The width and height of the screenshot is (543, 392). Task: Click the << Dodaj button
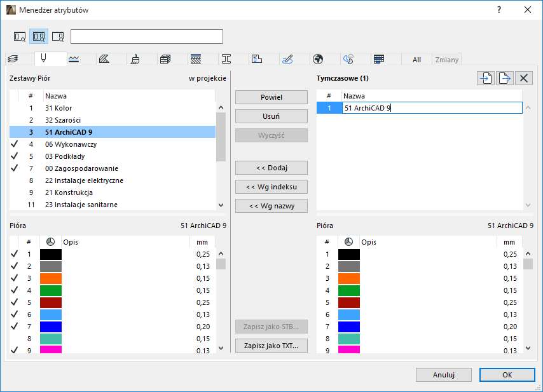[271, 168]
